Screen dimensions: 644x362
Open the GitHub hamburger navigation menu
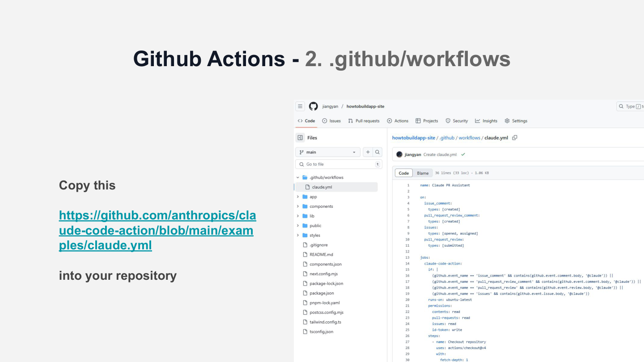coord(300,106)
